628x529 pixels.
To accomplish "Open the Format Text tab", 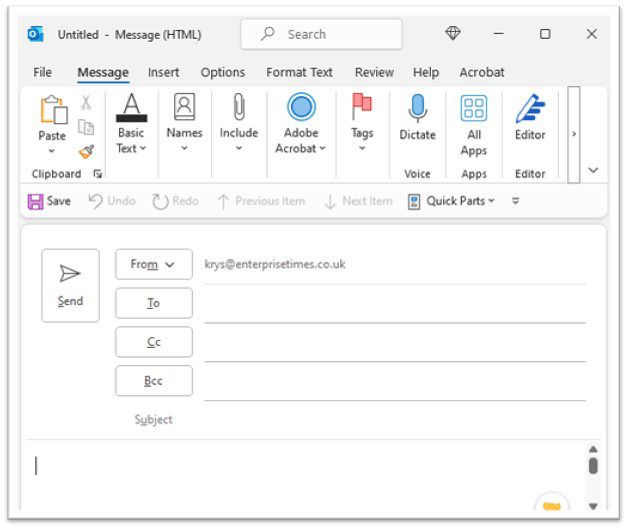I will (299, 72).
